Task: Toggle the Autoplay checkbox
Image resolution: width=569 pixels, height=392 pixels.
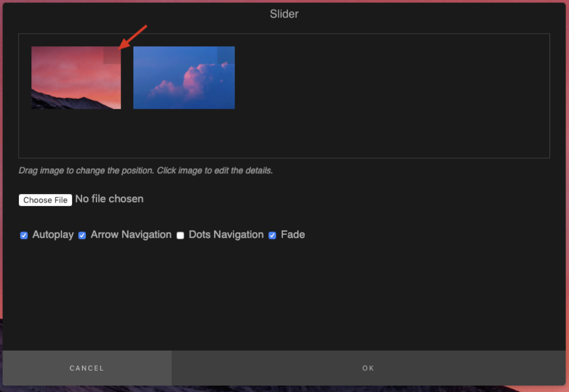Action: pos(24,235)
